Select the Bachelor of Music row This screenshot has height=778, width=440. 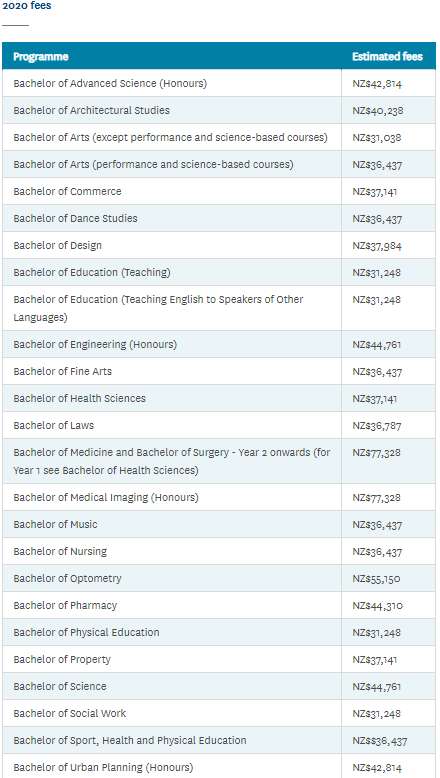pyautogui.click(x=219, y=524)
